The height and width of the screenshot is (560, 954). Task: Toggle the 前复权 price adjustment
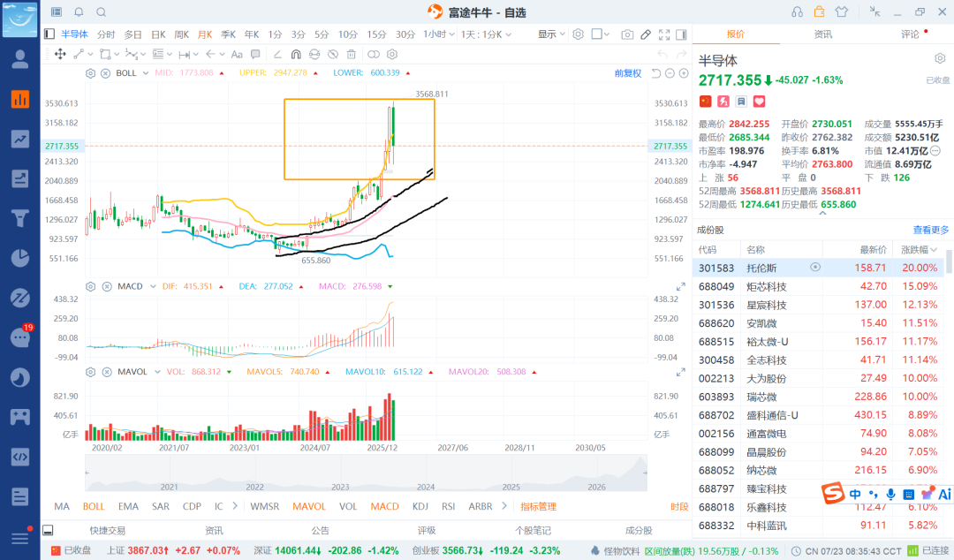point(628,73)
